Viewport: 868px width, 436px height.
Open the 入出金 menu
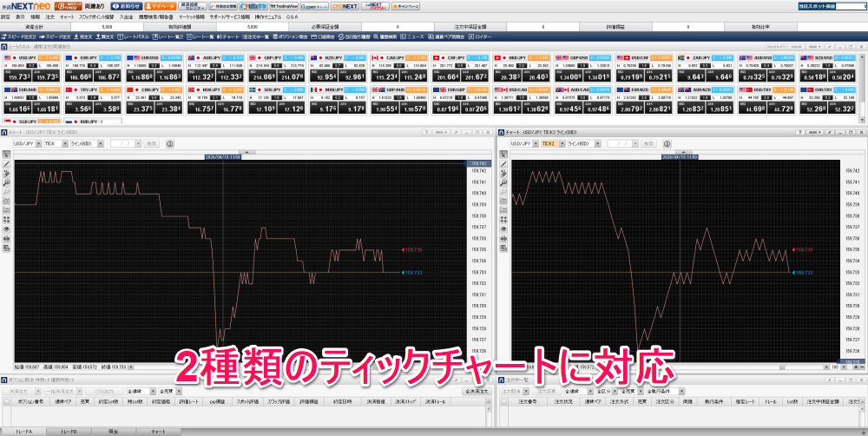(x=126, y=17)
